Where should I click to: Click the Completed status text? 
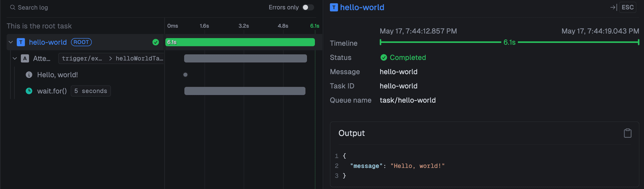(408, 58)
